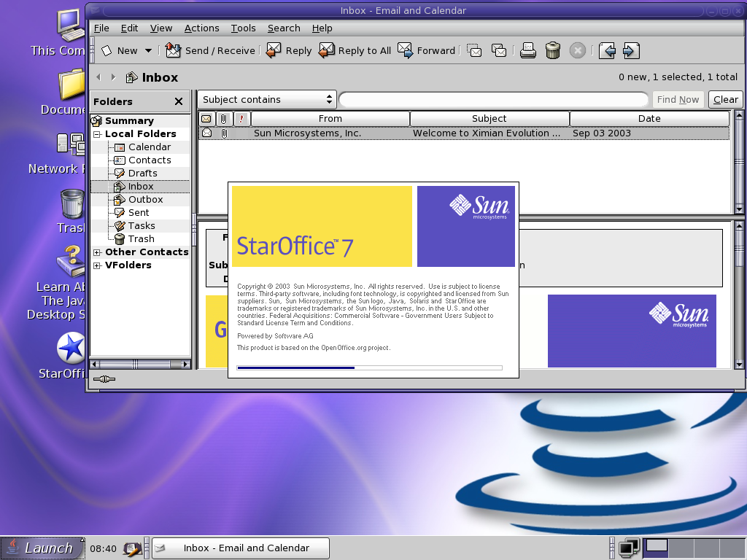Select the Inbox folder in tree
Viewport: 747px width, 560px height.
click(x=141, y=186)
